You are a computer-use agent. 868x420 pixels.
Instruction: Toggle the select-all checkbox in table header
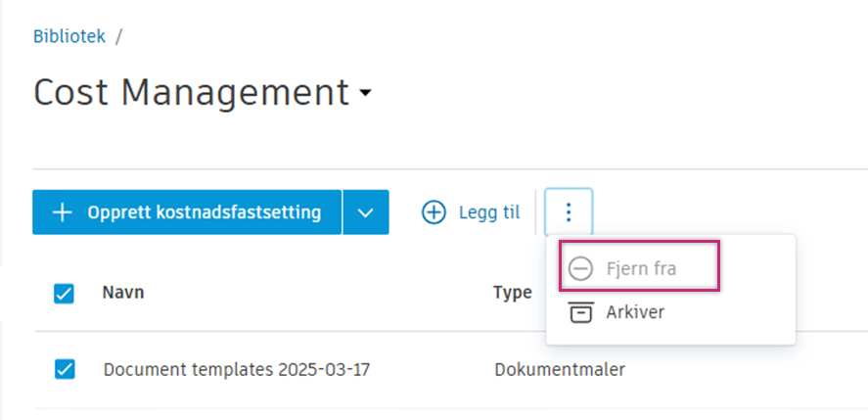[x=65, y=293]
